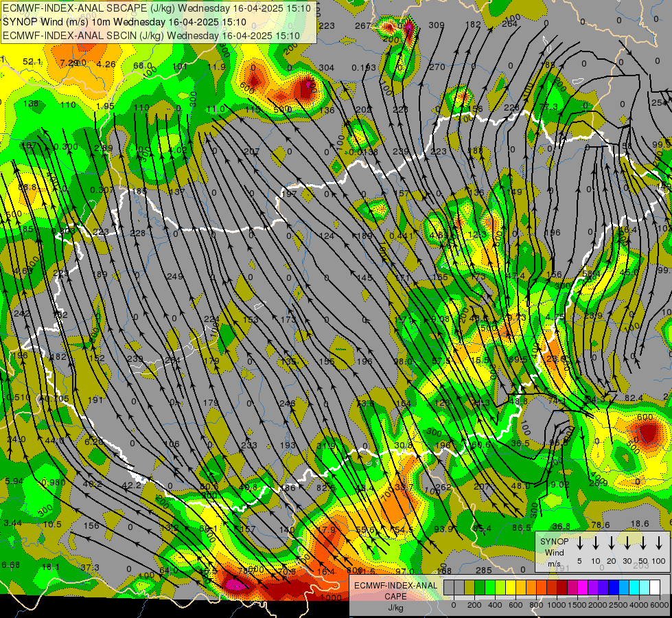The height and width of the screenshot is (618, 672).
Task: Click the 200 tick label on the CAPE scale
Action: (474, 605)
